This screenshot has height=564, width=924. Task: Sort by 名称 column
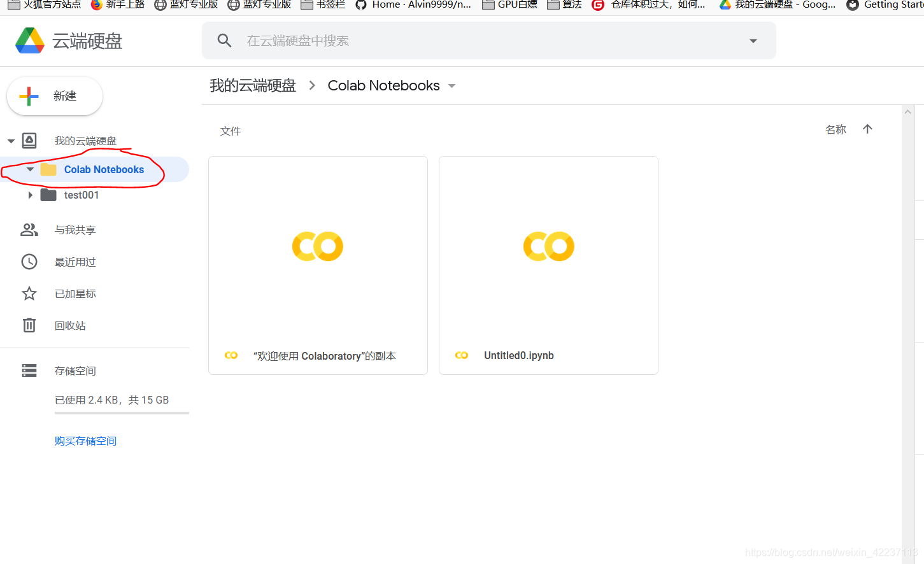pyautogui.click(x=835, y=129)
